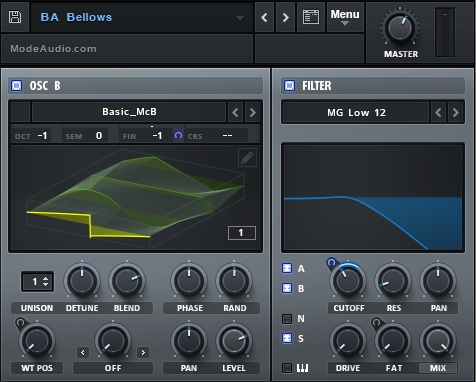This screenshot has width=476, height=382.
Task: Toggle the FILTER enable switch
Action: 289,86
